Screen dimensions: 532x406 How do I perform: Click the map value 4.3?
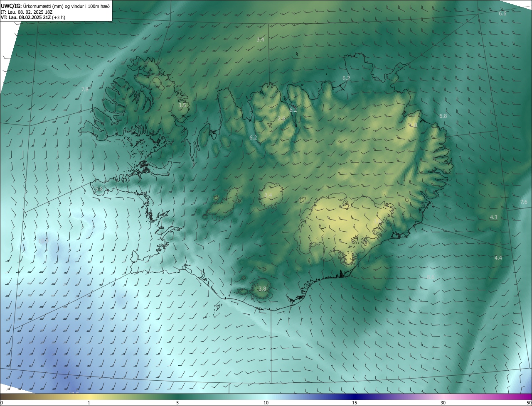(x=493, y=217)
